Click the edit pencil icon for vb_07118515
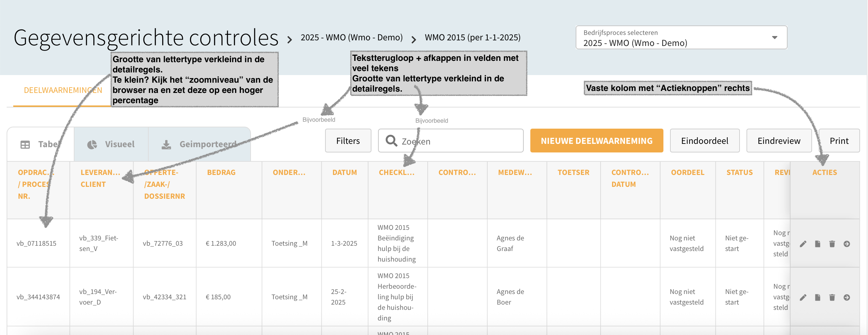Image resolution: width=868 pixels, height=335 pixels. coord(803,244)
